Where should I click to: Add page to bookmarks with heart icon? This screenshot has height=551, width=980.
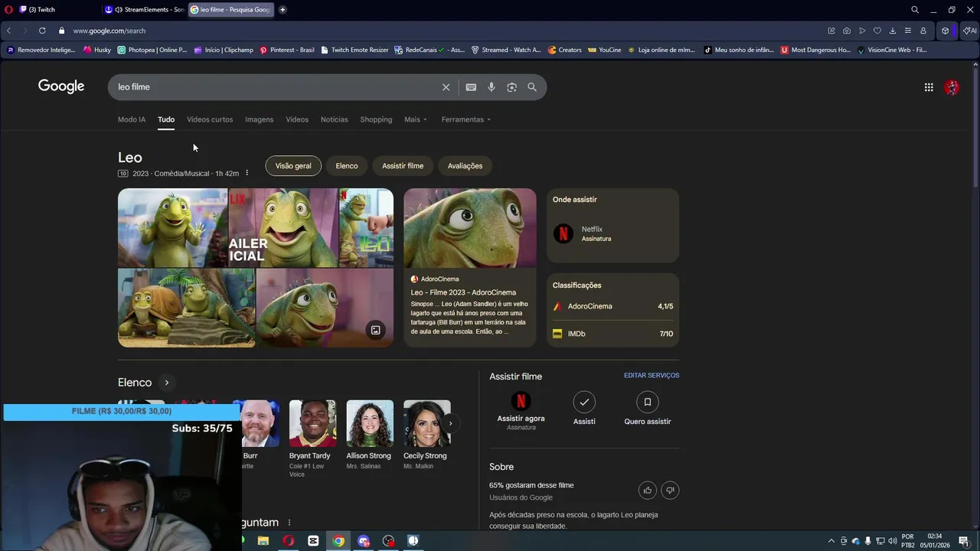(x=877, y=31)
